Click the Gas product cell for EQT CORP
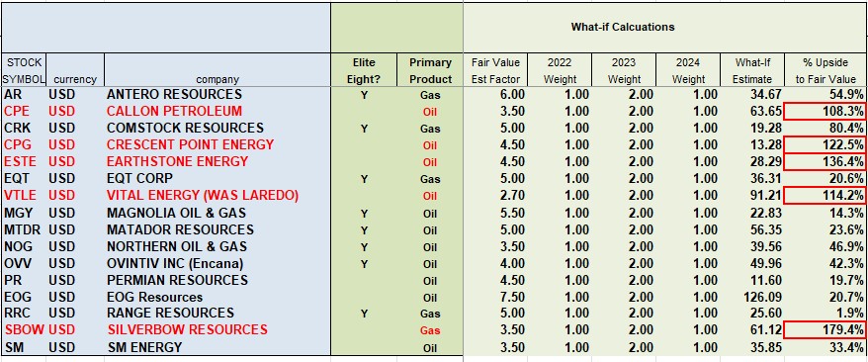This screenshot has width=868, height=362. tap(430, 179)
